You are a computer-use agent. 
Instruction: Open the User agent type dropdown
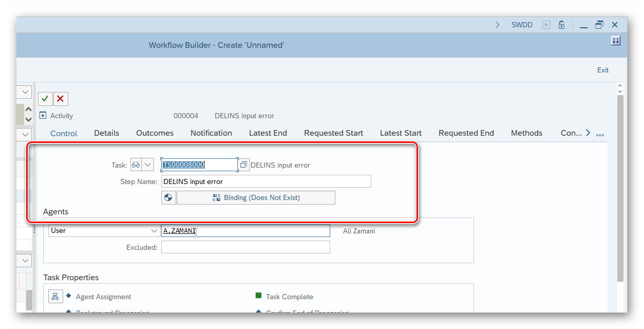point(154,231)
